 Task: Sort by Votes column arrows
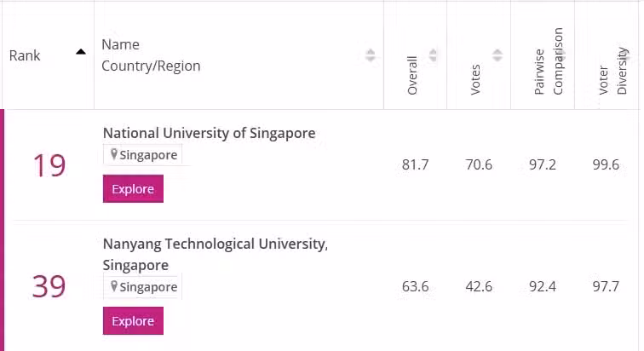tap(497, 55)
